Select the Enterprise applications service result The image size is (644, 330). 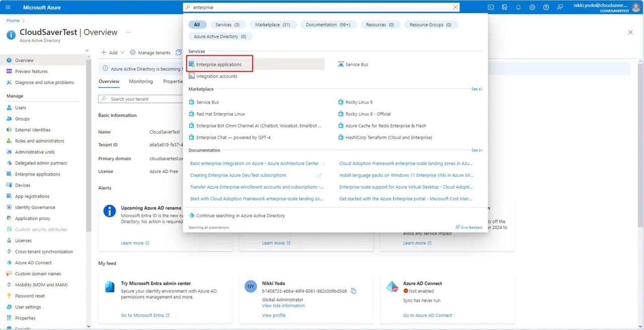tap(219, 64)
